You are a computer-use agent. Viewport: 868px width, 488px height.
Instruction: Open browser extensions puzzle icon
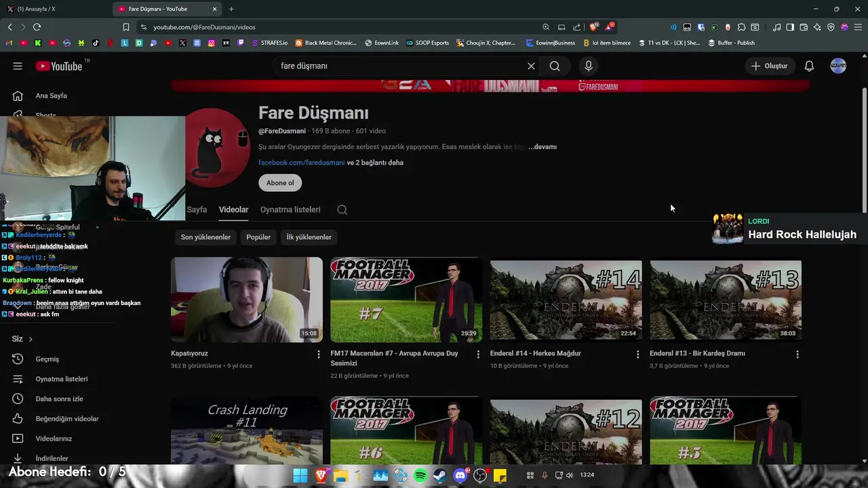(741, 27)
